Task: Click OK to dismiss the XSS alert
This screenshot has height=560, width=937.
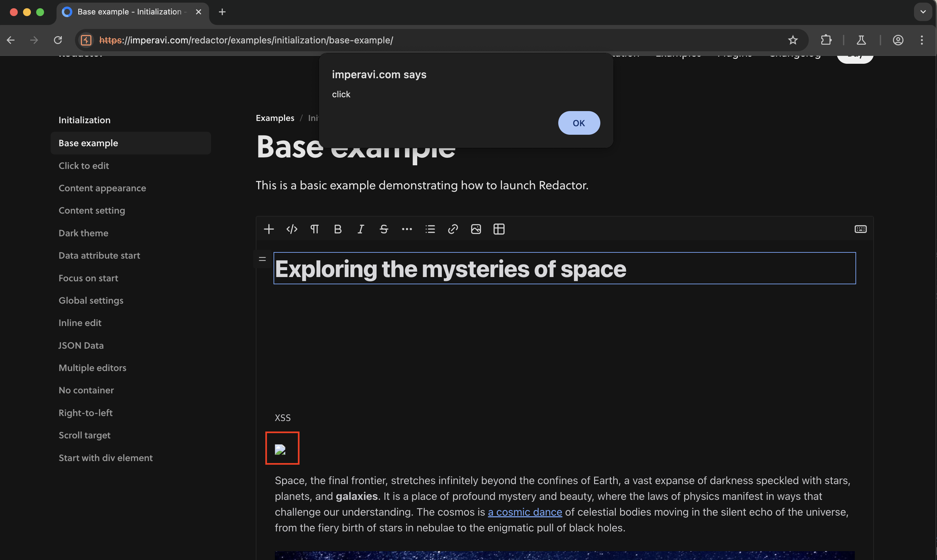Action: (x=578, y=123)
